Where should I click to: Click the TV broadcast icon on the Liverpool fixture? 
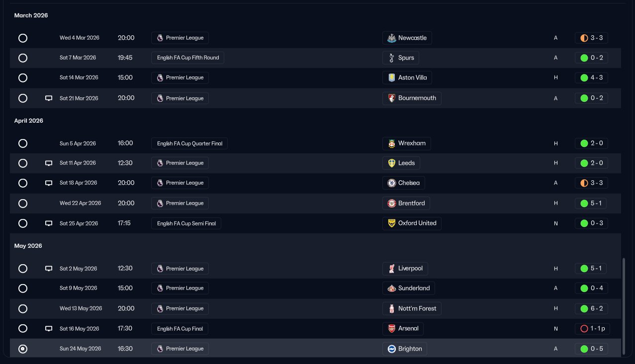[x=49, y=269]
